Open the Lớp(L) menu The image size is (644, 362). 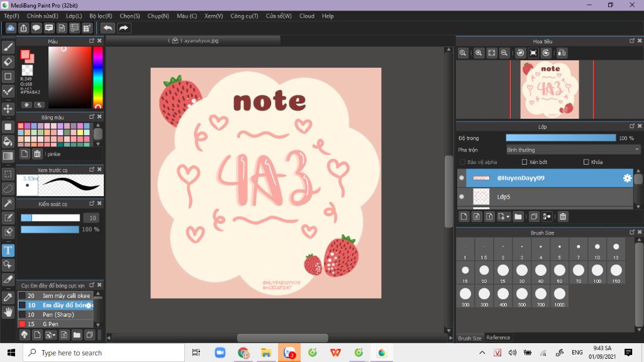click(74, 16)
